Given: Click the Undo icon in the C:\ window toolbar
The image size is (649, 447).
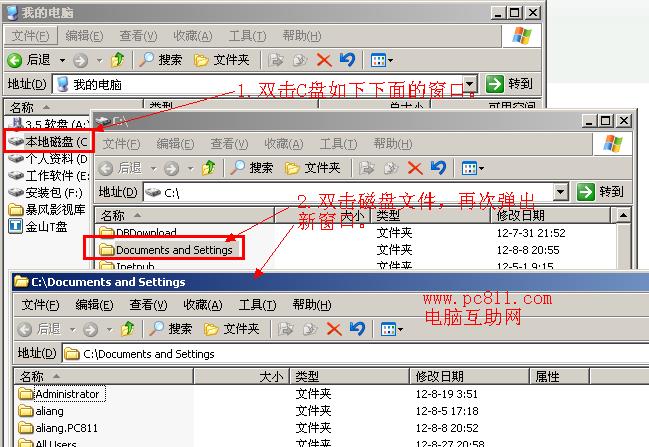Looking at the screenshot, I should tap(437, 168).
